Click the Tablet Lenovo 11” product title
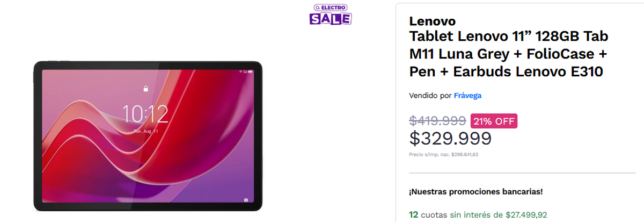Screen dimensions: 644x222 pos(509,54)
